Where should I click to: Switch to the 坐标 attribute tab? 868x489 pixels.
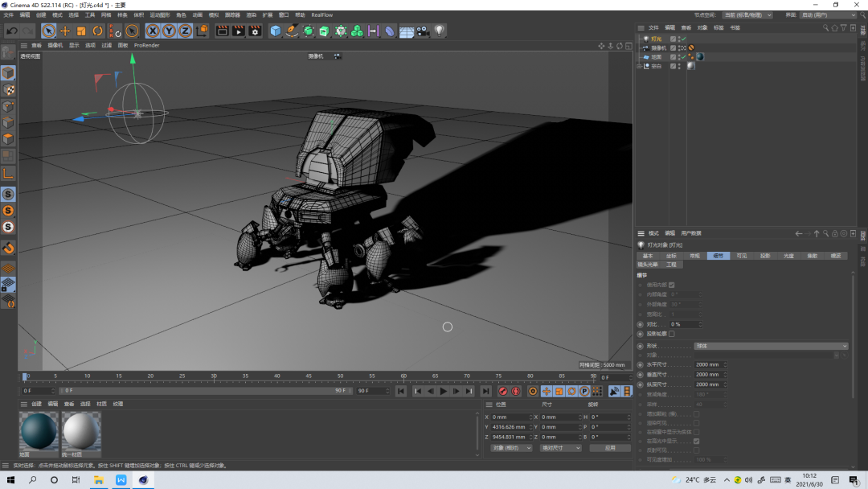(x=671, y=256)
